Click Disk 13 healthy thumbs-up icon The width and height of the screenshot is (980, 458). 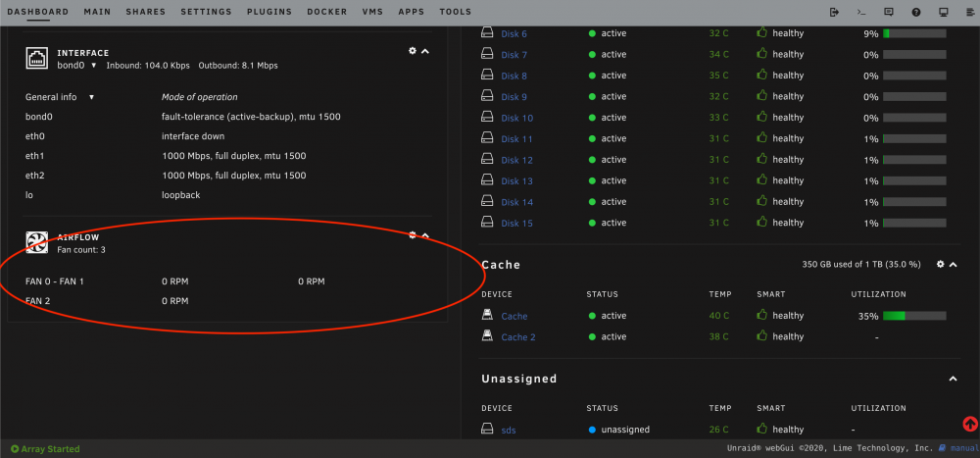(761, 180)
